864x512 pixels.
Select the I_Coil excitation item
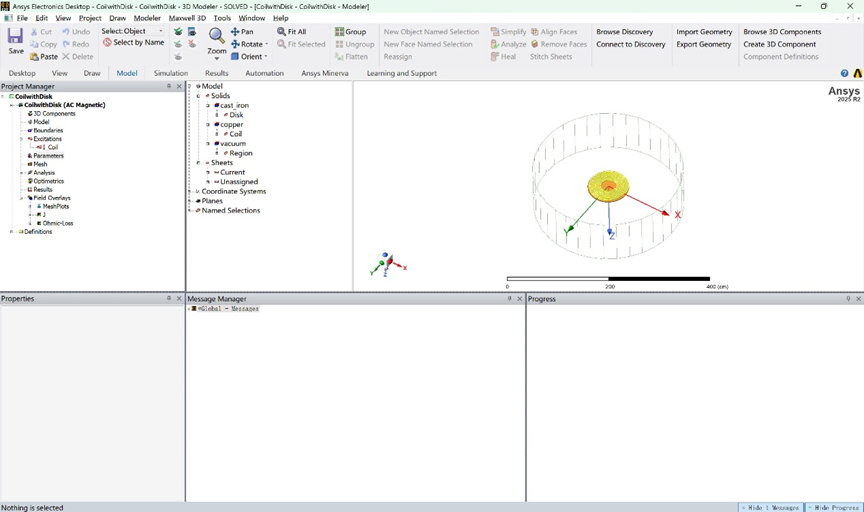point(50,147)
